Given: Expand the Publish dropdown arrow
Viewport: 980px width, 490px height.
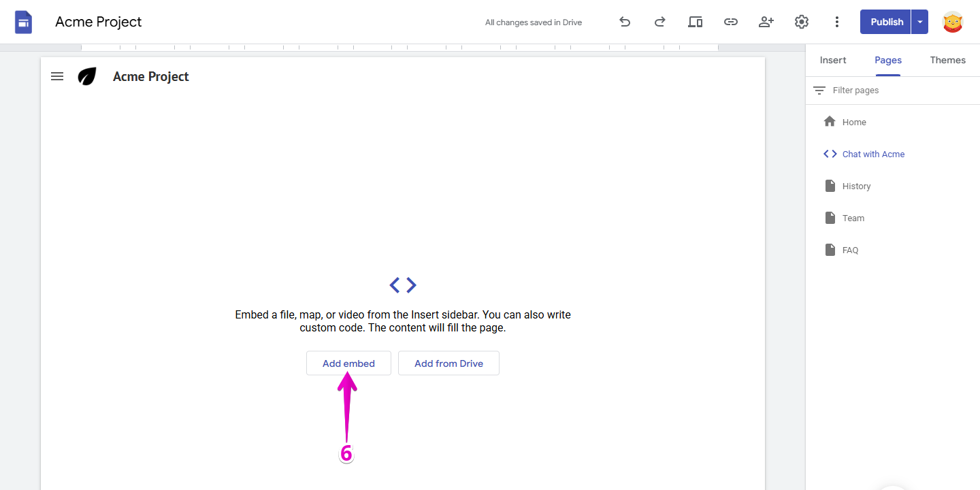Looking at the screenshot, I should point(920,22).
